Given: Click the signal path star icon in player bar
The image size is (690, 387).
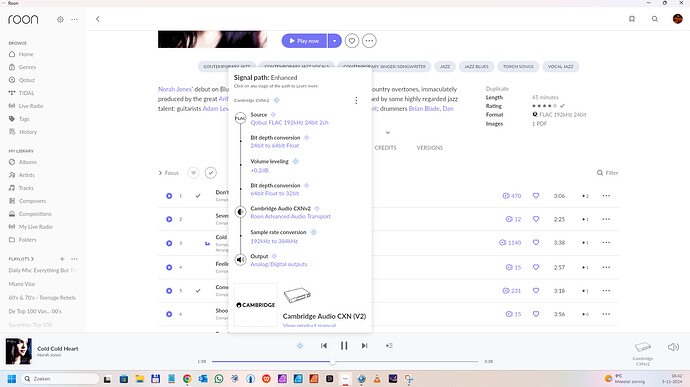Looking at the screenshot, I should 300,346.
